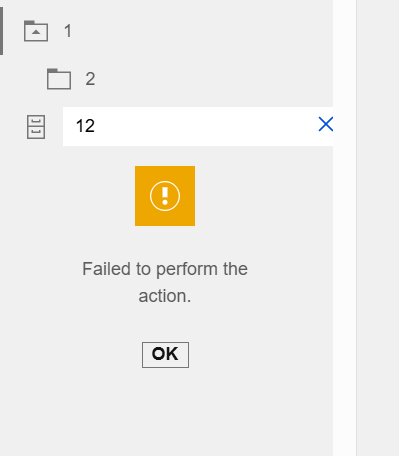Click the orange warning icon
Viewport: 399px width, 456px height.
point(165,196)
